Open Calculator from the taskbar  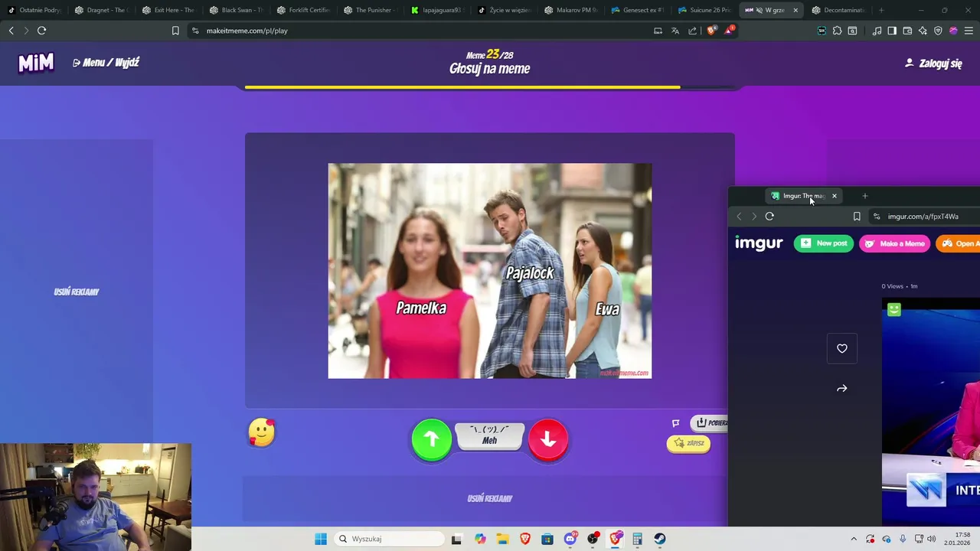(637, 539)
